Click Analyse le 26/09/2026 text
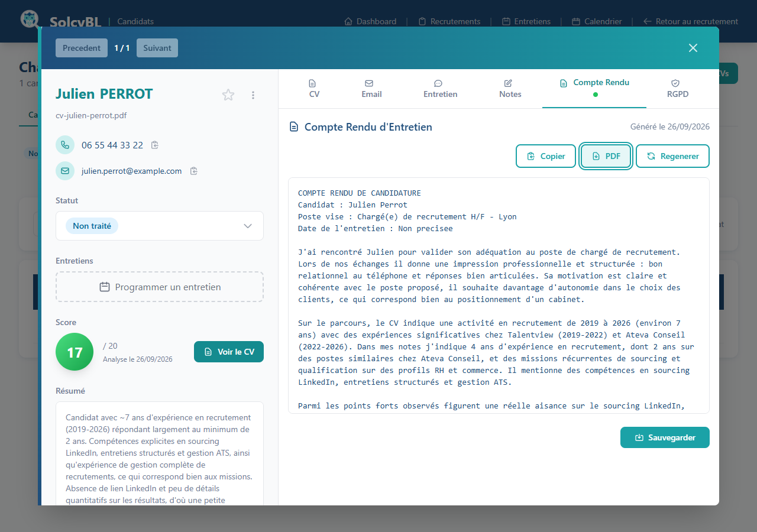 pos(138,359)
